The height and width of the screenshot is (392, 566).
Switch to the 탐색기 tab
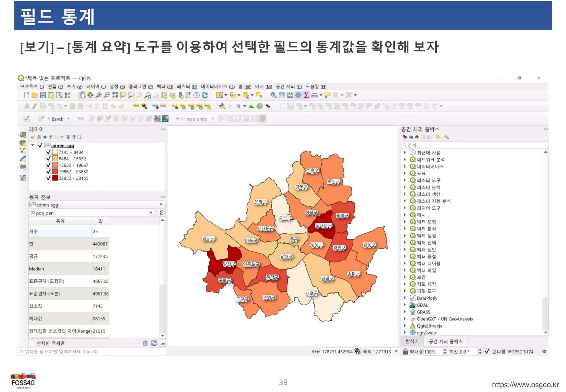412,341
